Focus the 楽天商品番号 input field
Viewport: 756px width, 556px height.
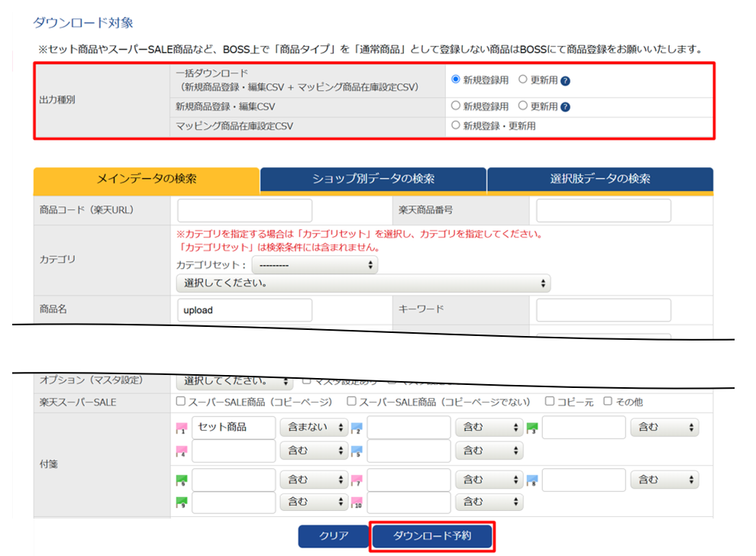click(x=603, y=211)
